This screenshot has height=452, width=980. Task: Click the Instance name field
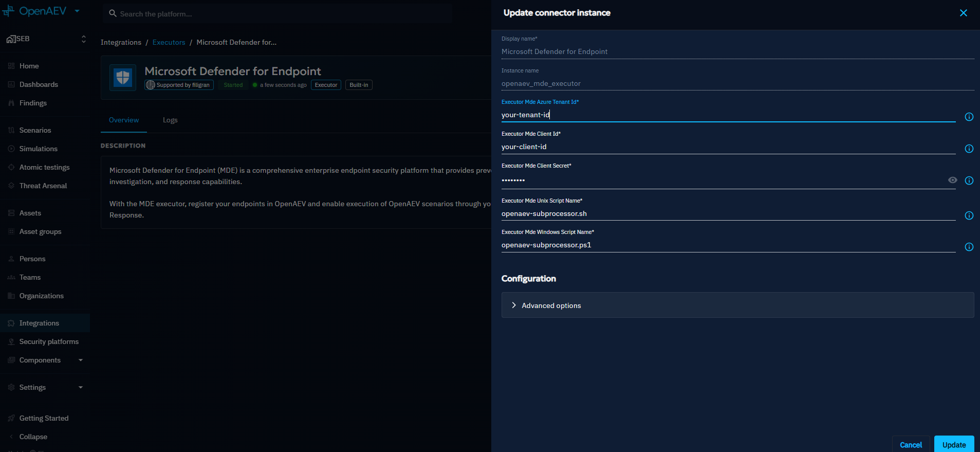pos(737,83)
